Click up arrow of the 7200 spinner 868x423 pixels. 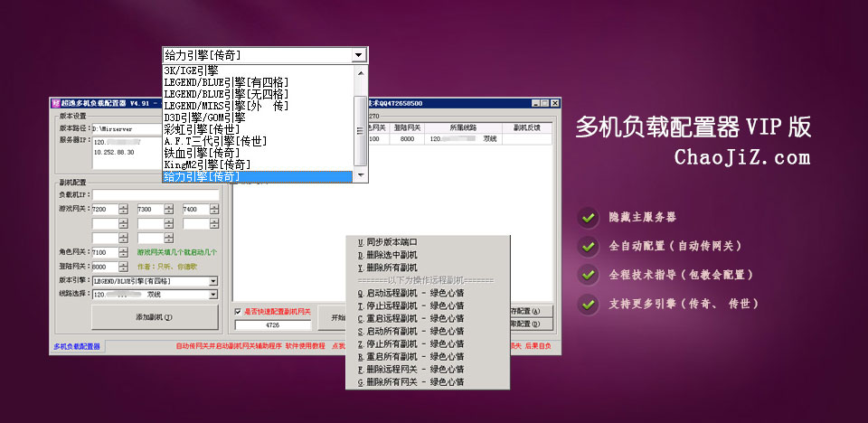point(124,207)
